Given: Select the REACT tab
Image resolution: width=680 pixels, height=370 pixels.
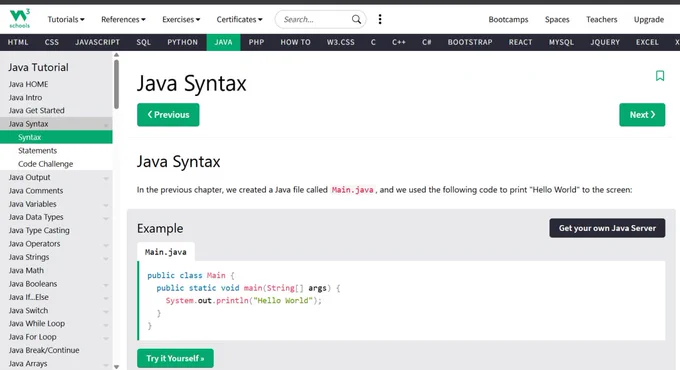Looking at the screenshot, I should 520,42.
